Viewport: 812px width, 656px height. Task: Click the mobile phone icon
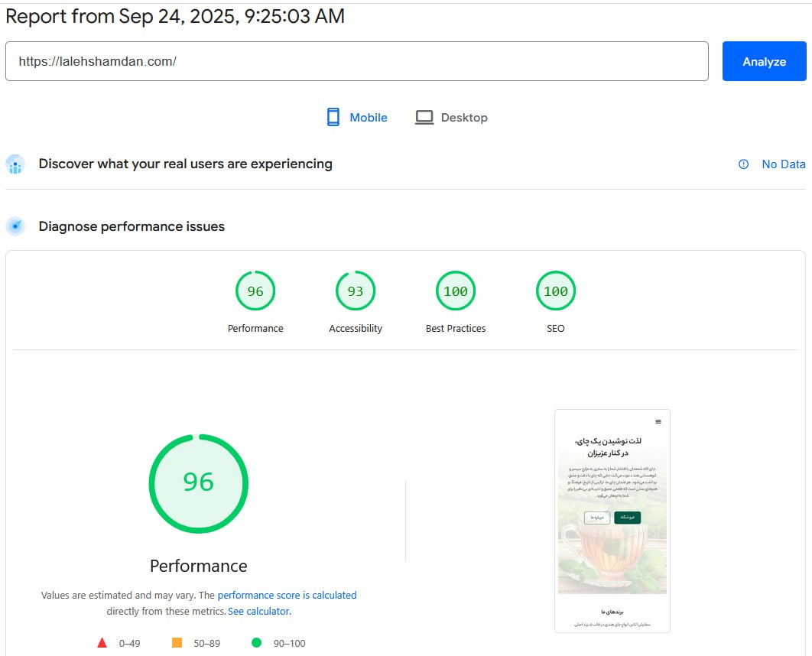pos(333,117)
